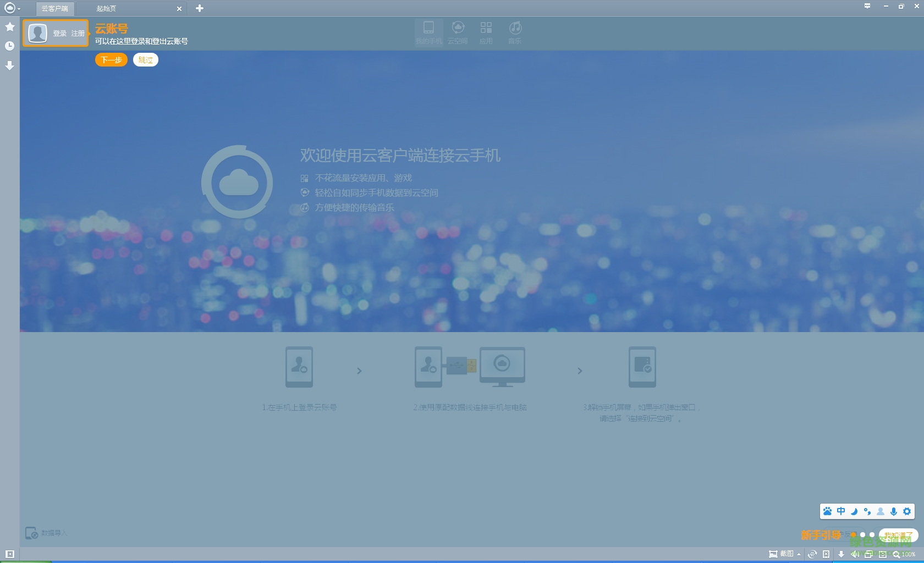Open settings via the gear icon
The height and width of the screenshot is (563, 924).
coord(906,511)
